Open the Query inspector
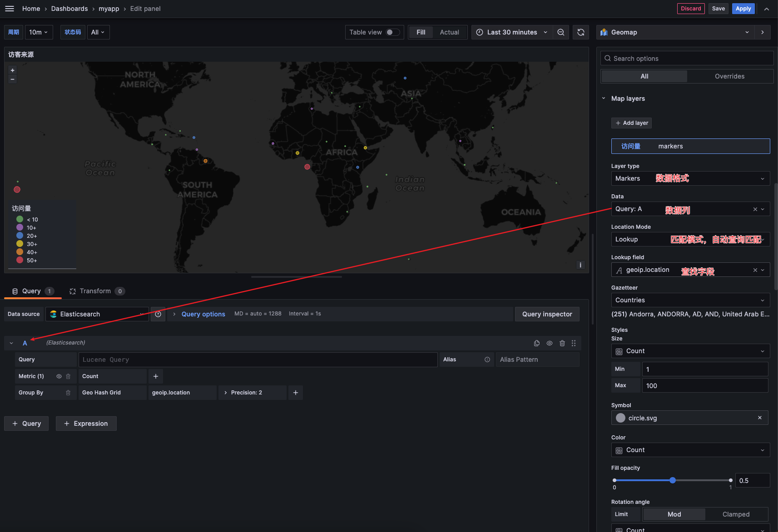Viewport: 778px width, 532px height. tap(547, 314)
